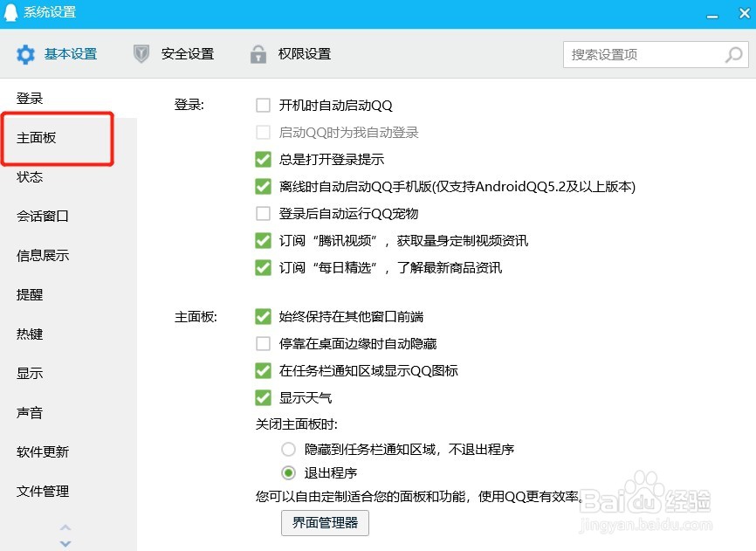This screenshot has width=756, height=551.
Task: Open 显示 settings section
Action: tap(30, 373)
